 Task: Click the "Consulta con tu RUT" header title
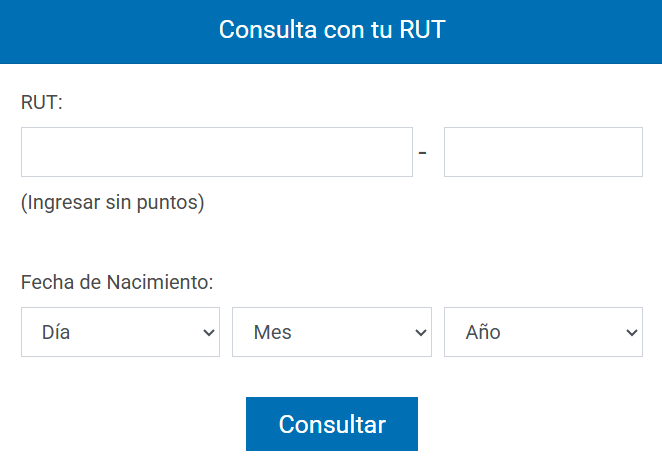coord(331,29)
